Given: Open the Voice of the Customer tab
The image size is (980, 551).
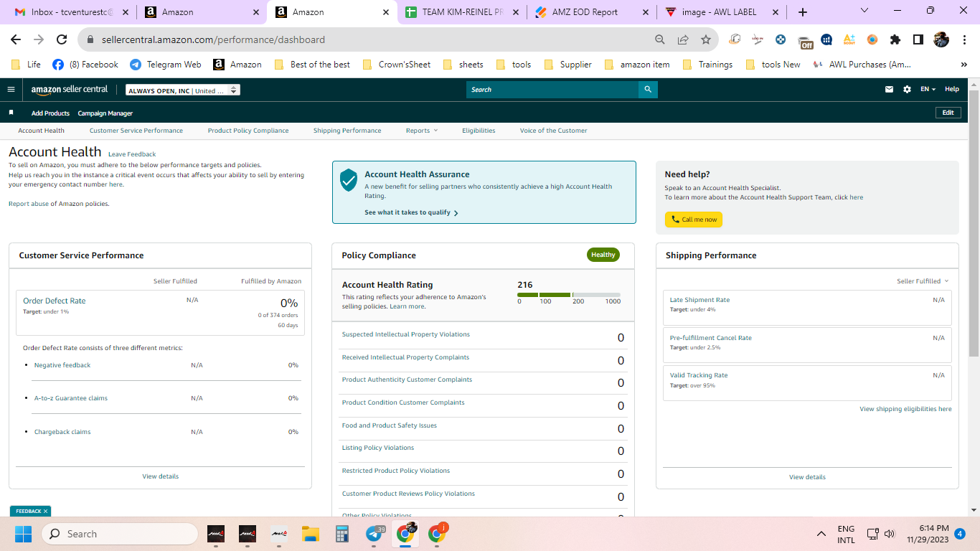Looking at the screenshot, I should 553,131.
